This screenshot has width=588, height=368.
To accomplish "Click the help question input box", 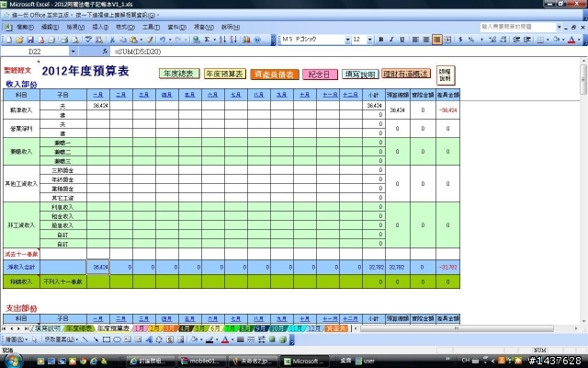I will coord(517,27).
